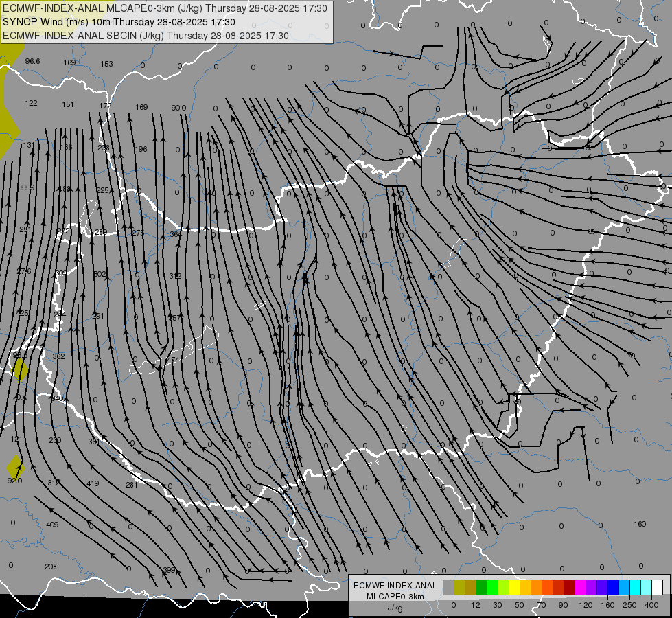Click the map value 409
The width and height of the screenshot is (672, 618).
[x=52, y=525]
